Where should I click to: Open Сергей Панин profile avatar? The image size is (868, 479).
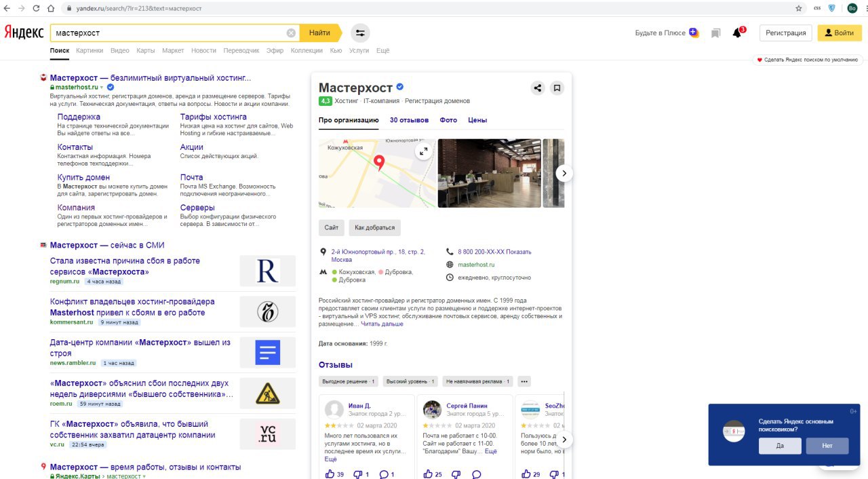pyautogui.click(x=432, y=410)
